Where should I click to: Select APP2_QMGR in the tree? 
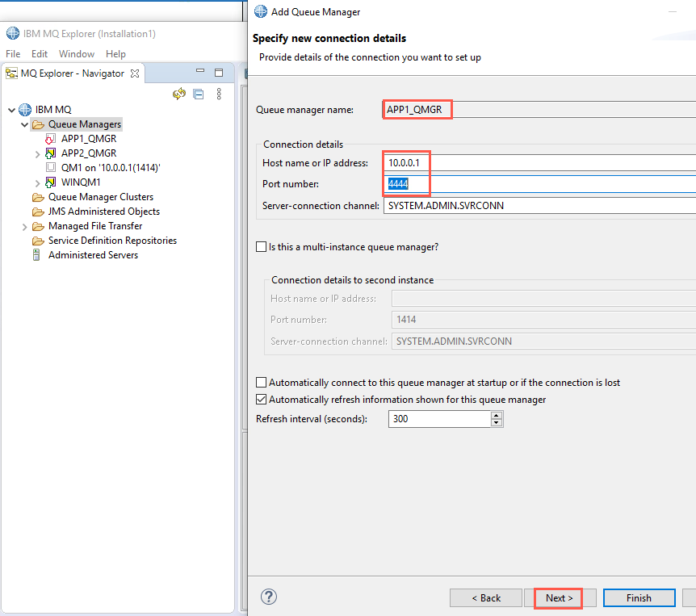(x=89, y=153)
